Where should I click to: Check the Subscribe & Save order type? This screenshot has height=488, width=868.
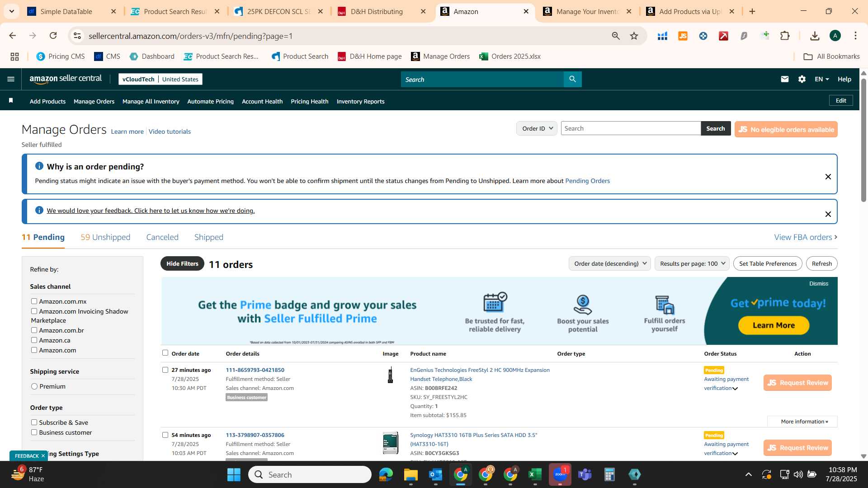(x=34, y=422)
